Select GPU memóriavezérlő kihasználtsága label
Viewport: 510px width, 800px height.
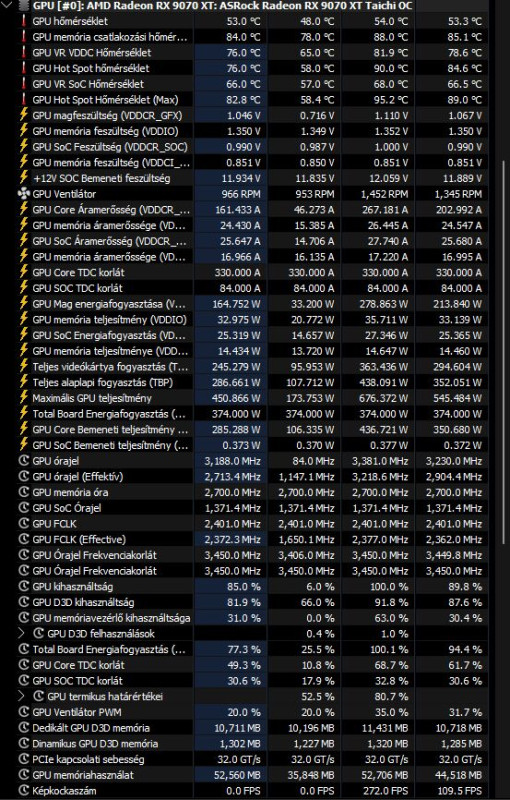(111, 618)
